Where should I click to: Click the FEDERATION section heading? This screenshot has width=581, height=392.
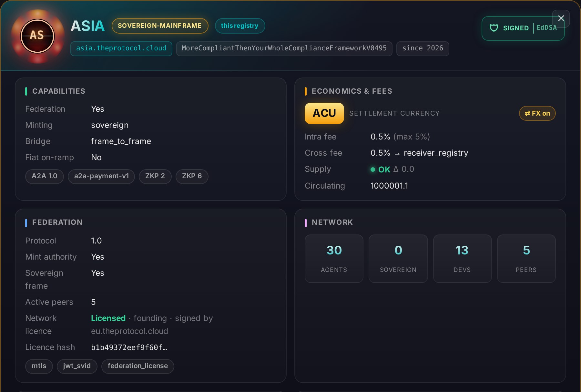pyautogui.click(x=57, y=222)
